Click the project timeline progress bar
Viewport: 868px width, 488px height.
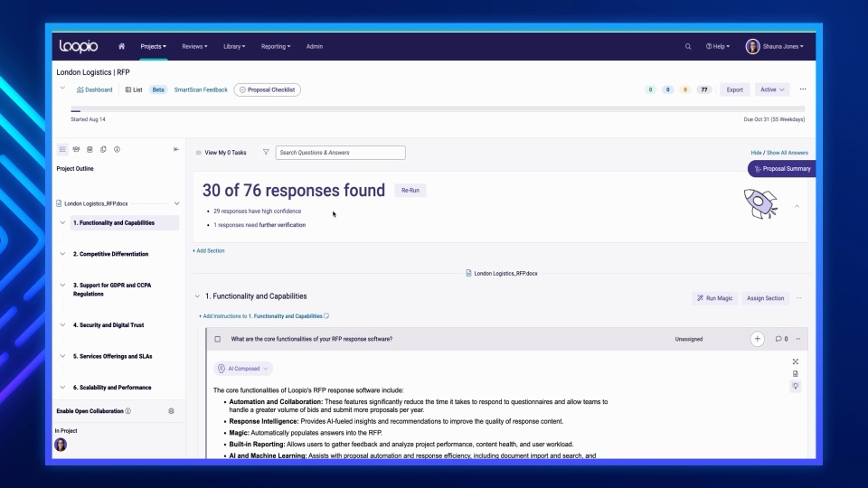coord(438,109)
